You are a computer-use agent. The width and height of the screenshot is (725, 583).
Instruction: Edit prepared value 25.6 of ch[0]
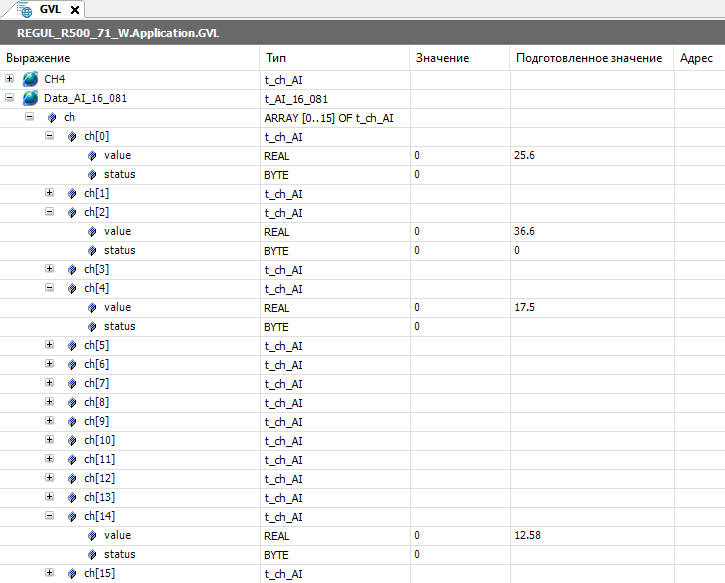point(590,155)
